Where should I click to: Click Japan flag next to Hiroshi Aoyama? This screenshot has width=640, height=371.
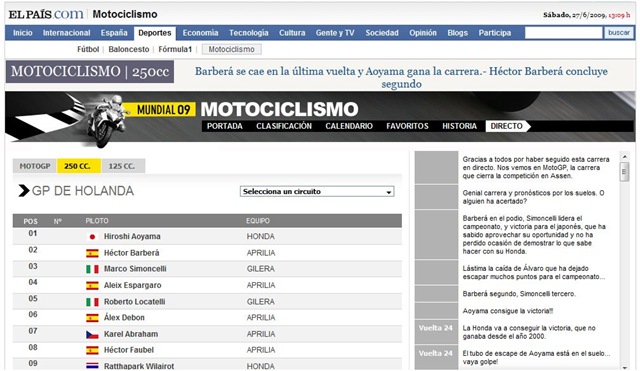92,237
